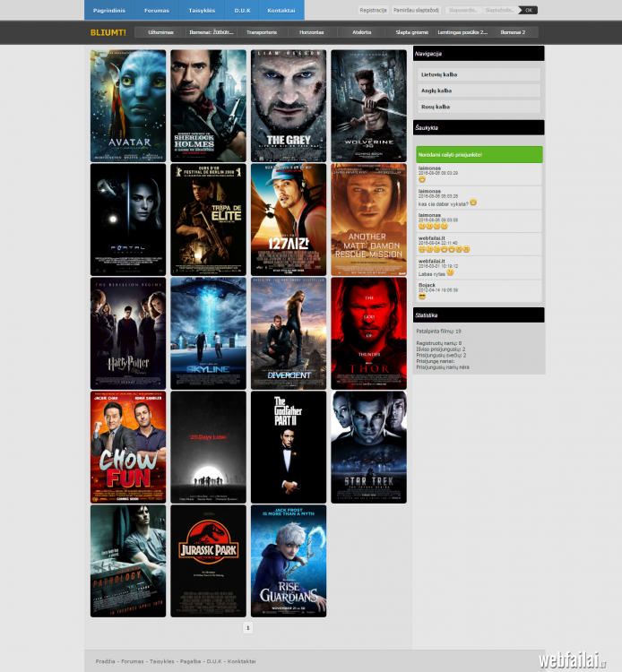
Task: Focus the Slapyvardis username field
Action: point(463,10)
